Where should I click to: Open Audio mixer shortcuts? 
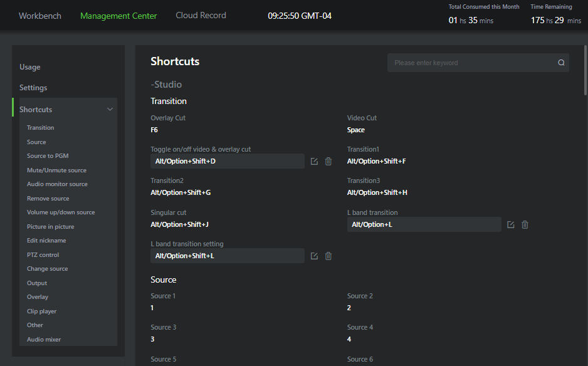44,339
